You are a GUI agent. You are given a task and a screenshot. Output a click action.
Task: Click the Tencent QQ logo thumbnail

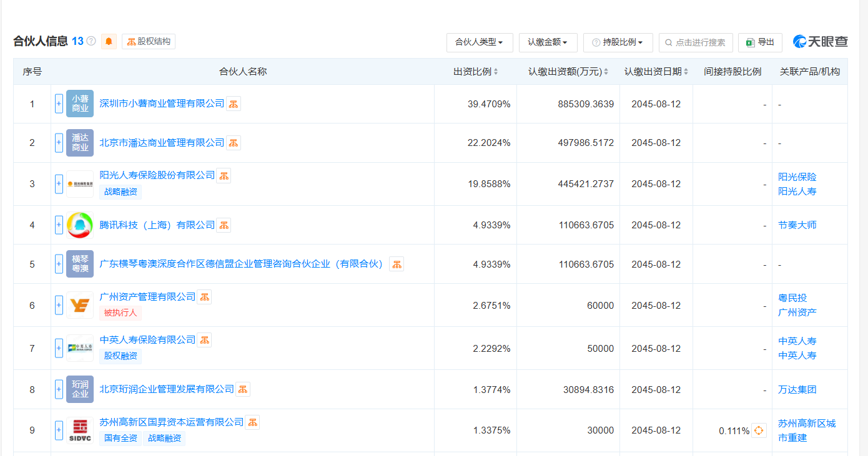80,225
